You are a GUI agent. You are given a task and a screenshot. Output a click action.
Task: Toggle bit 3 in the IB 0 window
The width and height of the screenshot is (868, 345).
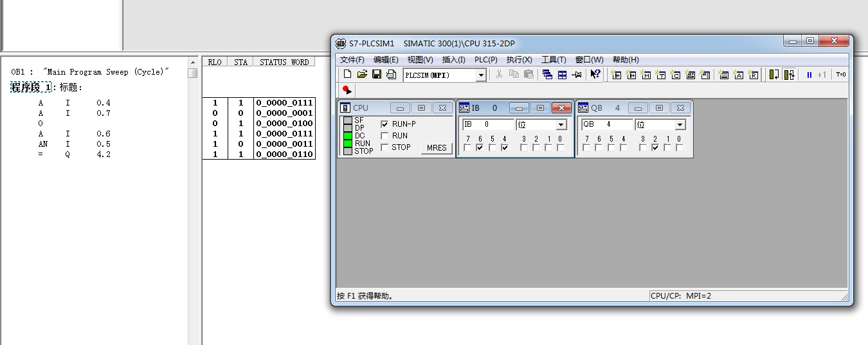524,148
